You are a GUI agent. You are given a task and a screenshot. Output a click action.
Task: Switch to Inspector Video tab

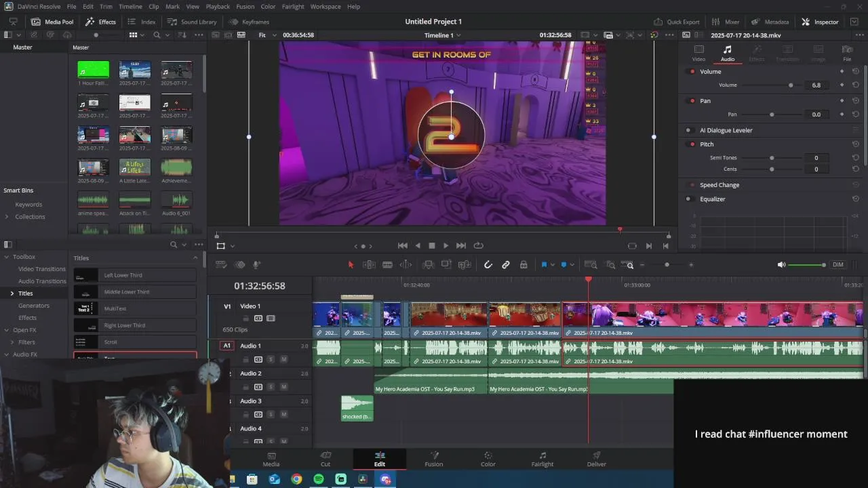698,53
